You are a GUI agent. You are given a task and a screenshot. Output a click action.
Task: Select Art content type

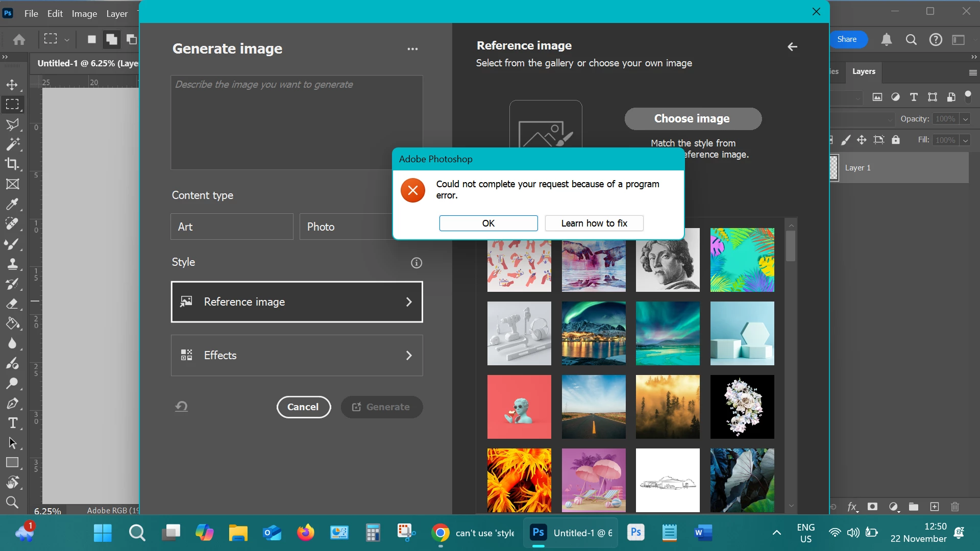point(232,227)
